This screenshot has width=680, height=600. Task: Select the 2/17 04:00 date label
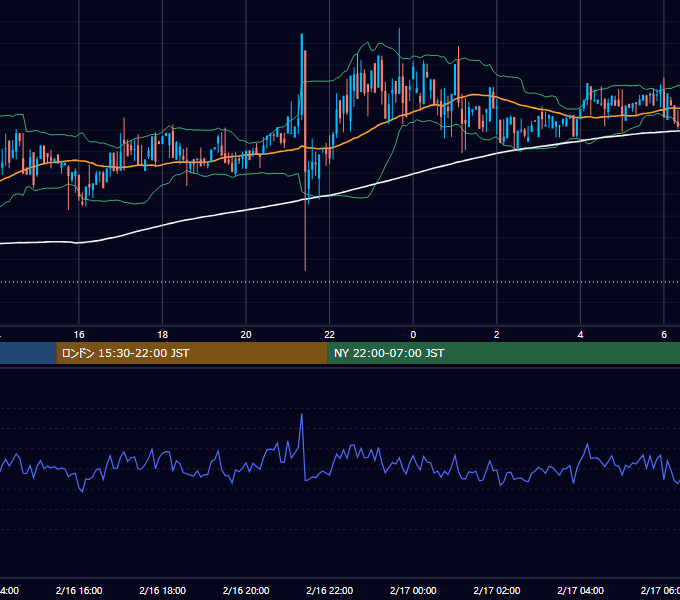[x=580, y=590]
